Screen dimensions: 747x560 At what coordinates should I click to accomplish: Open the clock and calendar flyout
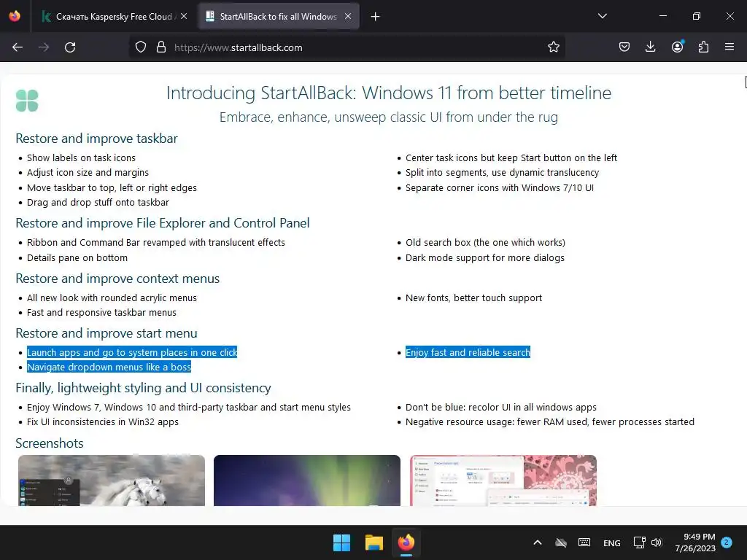point(695,542)
